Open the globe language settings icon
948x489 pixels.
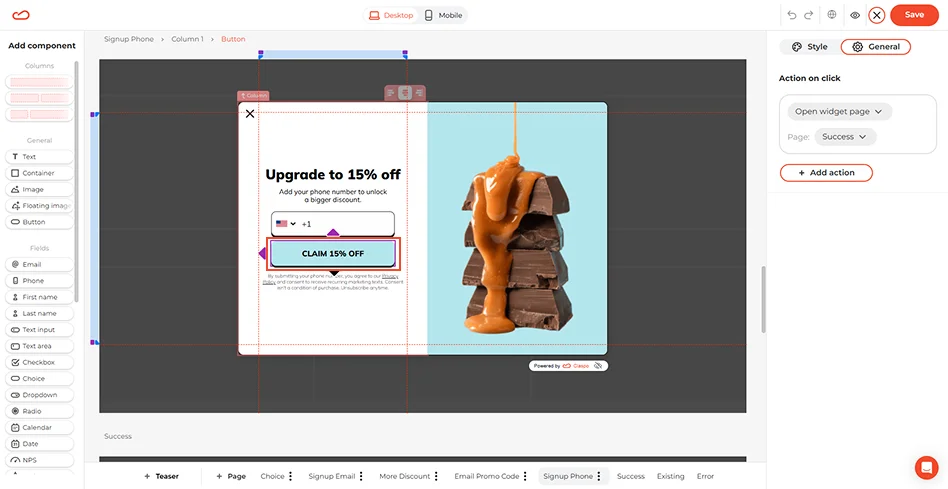click(x=831, y=15)
